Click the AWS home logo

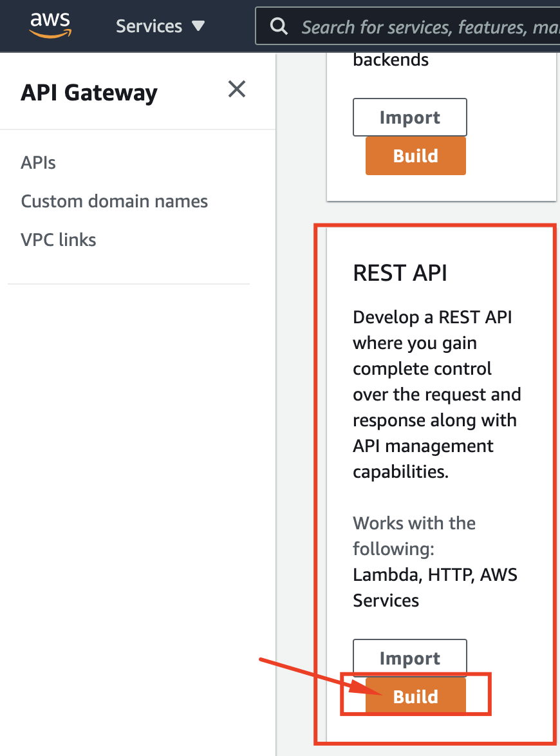pos(50,24)
